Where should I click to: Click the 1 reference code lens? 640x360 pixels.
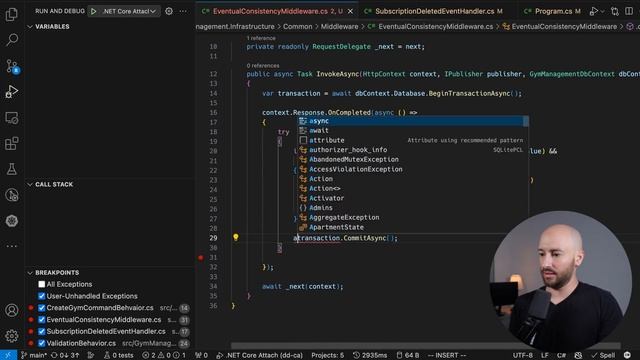click(x=261, y=38)
